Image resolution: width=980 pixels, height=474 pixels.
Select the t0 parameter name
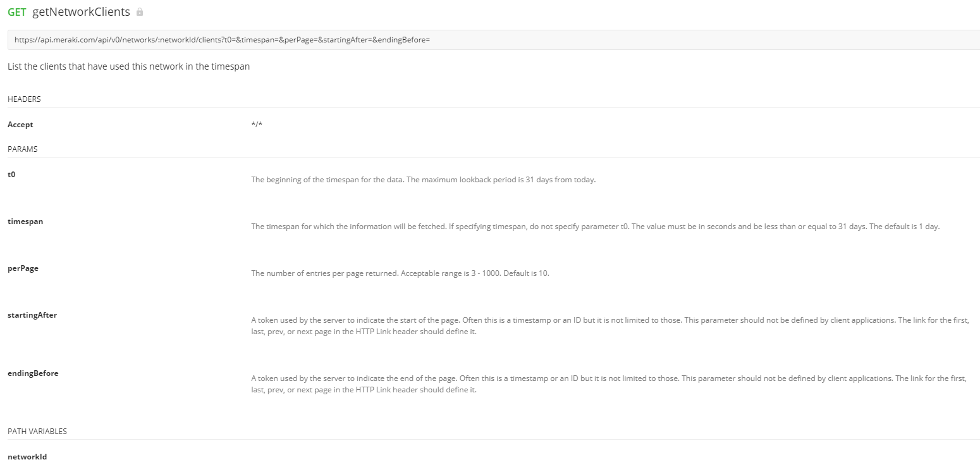tap(11, 175)
